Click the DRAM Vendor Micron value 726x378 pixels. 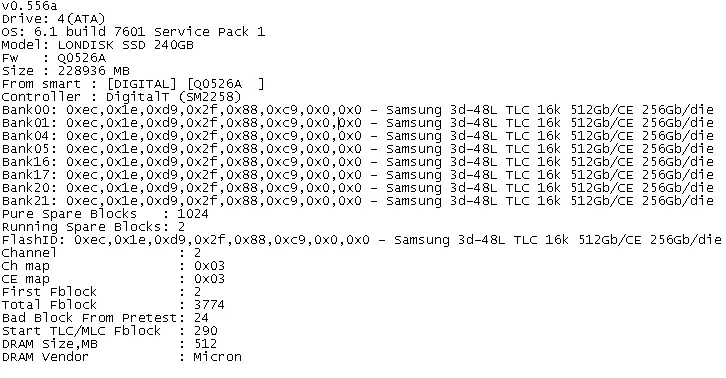coord(218,356)
